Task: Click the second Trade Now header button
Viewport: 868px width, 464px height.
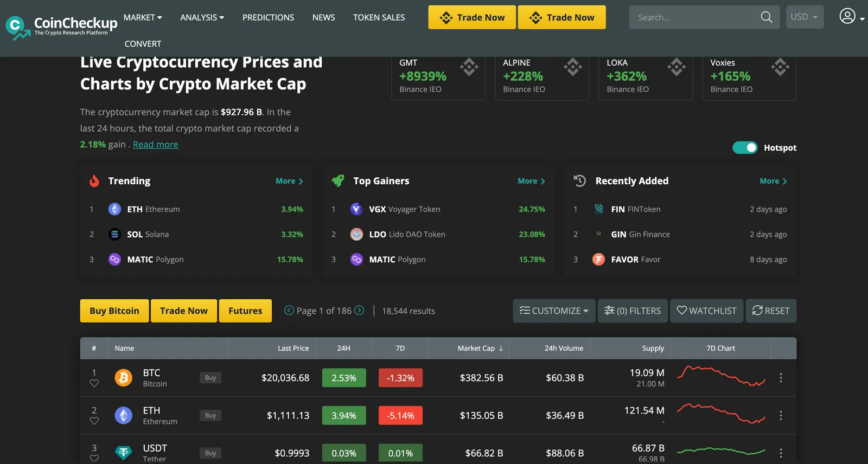Action: click(x=562, y=17)
